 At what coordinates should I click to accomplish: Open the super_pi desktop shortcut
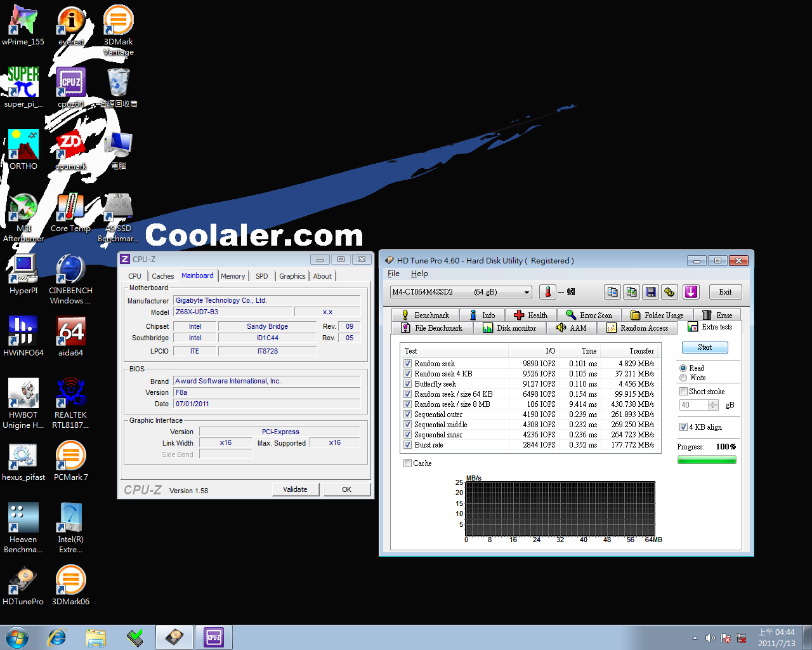tap(23, 88)
